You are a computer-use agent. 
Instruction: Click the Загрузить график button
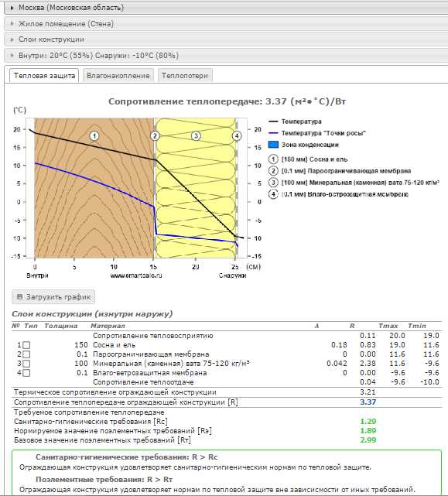point(53,296)
